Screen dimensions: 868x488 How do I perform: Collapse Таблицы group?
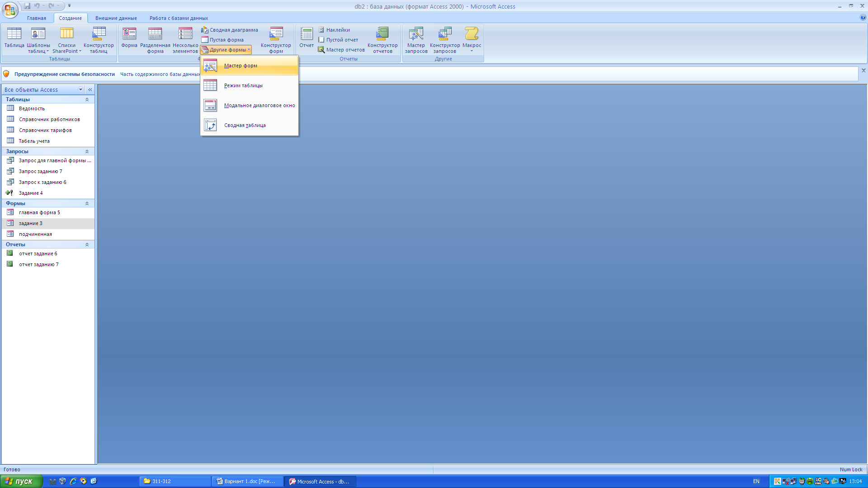[87, 99]
